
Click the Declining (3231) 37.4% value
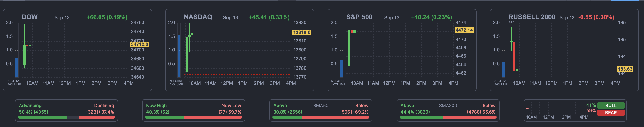click(100, 112)
